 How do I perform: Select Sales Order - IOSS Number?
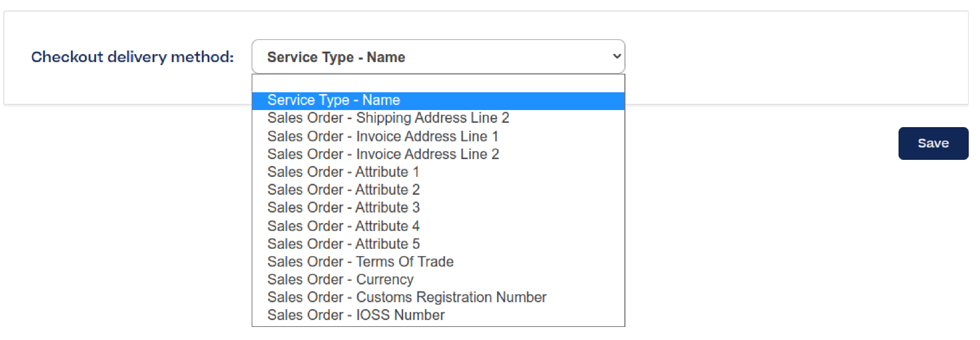pos(356,315)
